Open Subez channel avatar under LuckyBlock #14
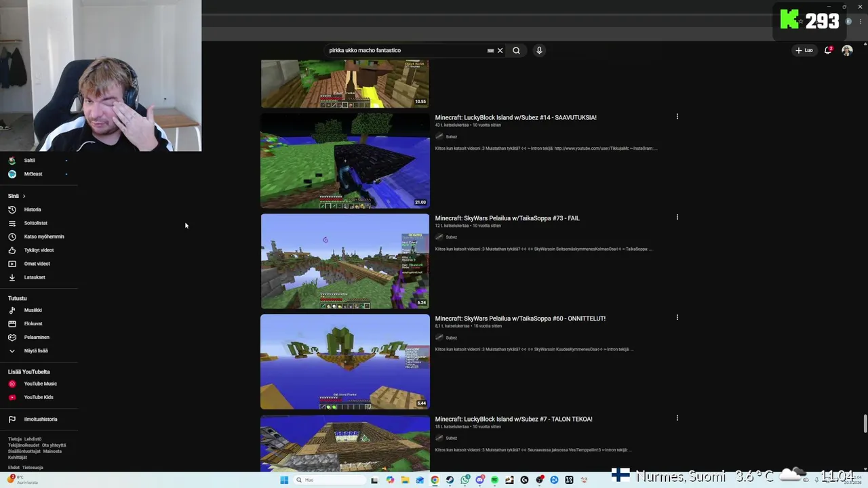Screen dimensions: 868x488 point(439,137)
